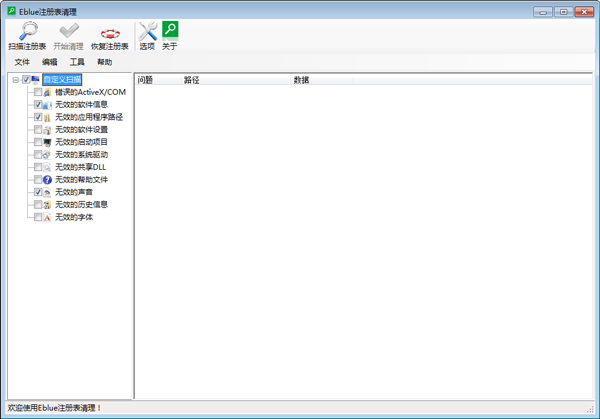Minimize the Eblue注册表清理 window

tap(543, 12)
